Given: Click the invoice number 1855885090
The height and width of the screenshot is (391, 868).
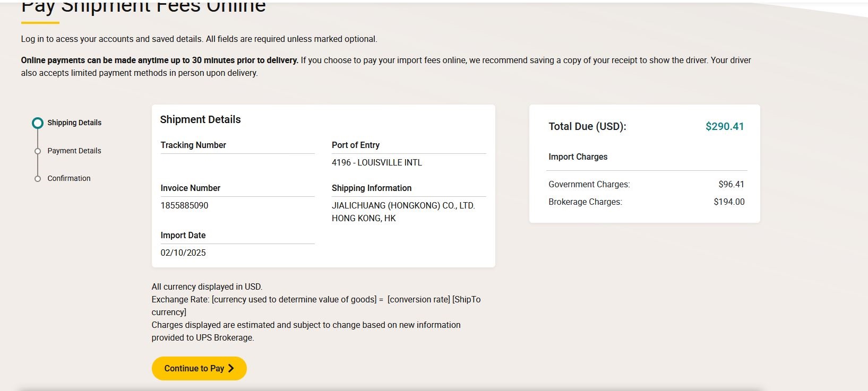Looking at the screenshot, I should click(x=184, y=205).
